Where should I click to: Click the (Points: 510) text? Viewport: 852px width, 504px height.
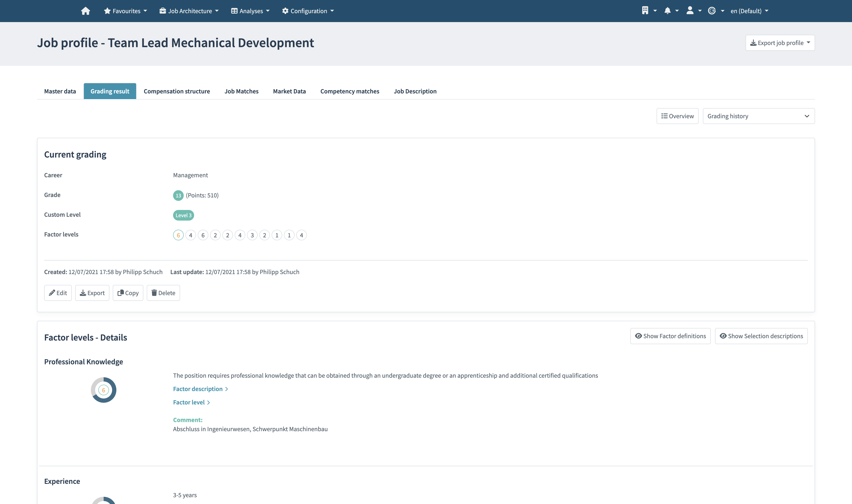202,195
